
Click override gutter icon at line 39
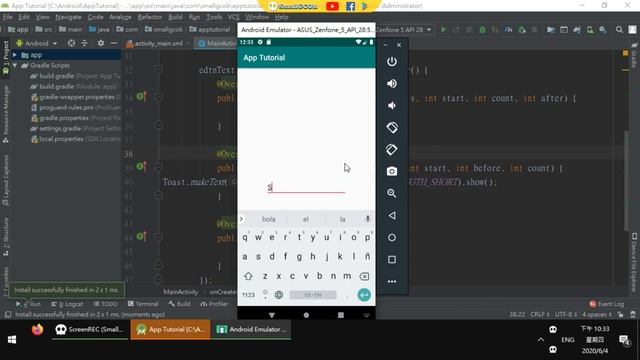141,167
